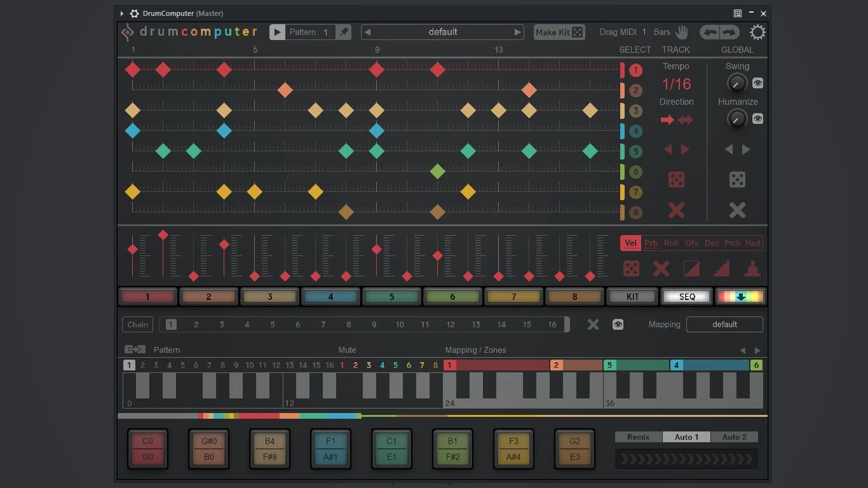
Task: Click the MIDI link arrow icon beside Pattern
Action: tap(135, 349)
